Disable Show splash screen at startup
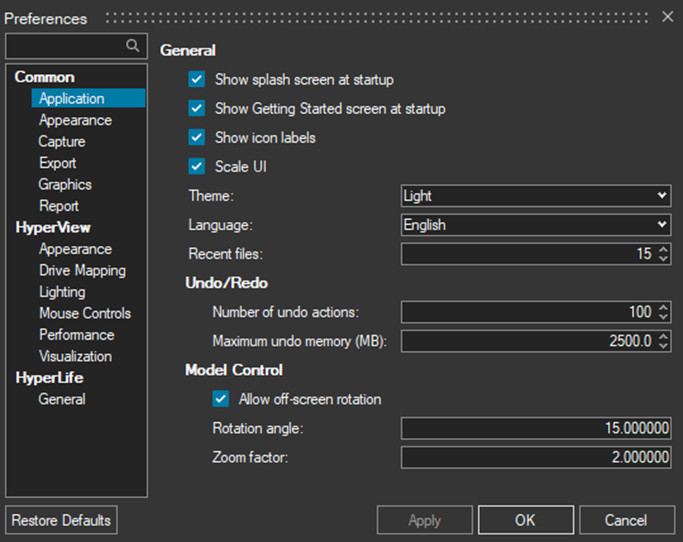Screen dimensions: 683x542 (x=196, y=79)
